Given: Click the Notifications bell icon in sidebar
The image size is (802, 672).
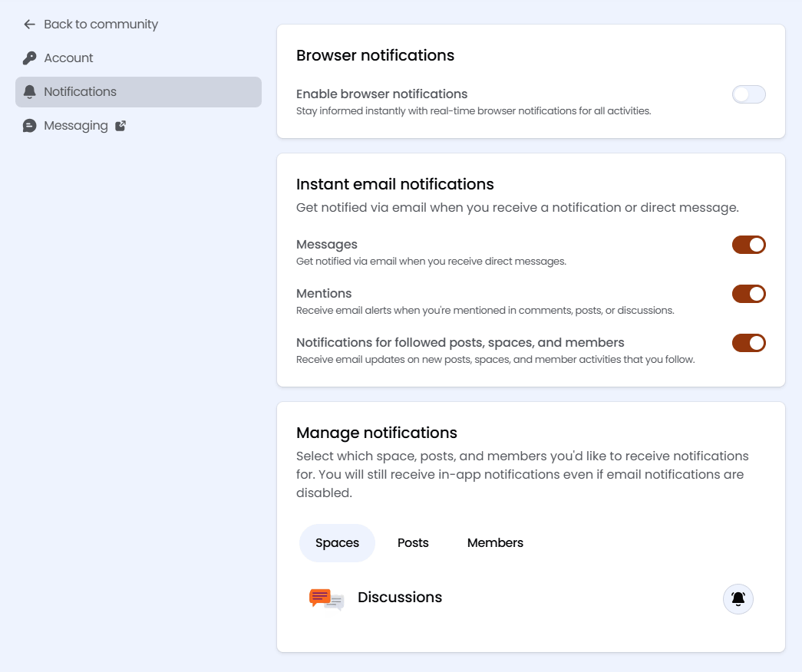Looking at the screenshot, I should pos(30,92).
